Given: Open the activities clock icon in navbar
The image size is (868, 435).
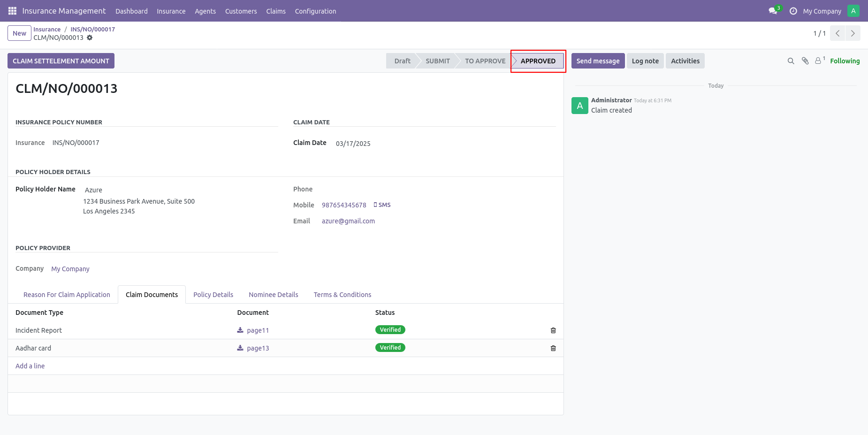Looking at the screenshot, I should (x=793, y=11).
